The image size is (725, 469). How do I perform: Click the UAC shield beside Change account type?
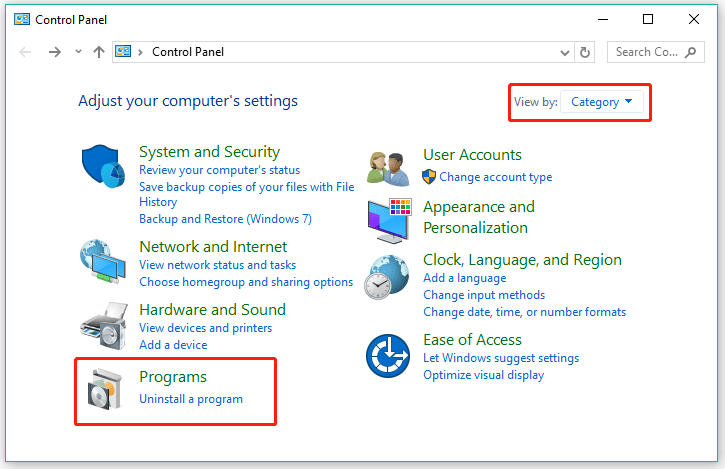[429, 177]
